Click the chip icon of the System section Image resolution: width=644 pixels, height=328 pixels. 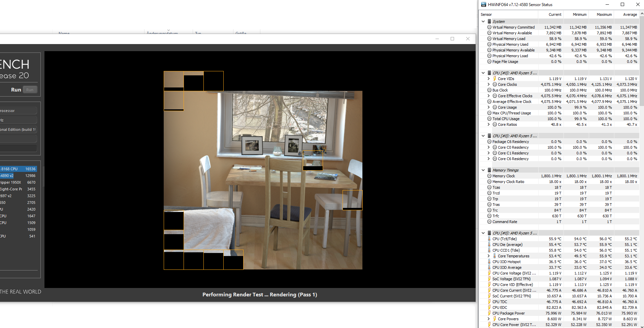(x=488, y=21)
